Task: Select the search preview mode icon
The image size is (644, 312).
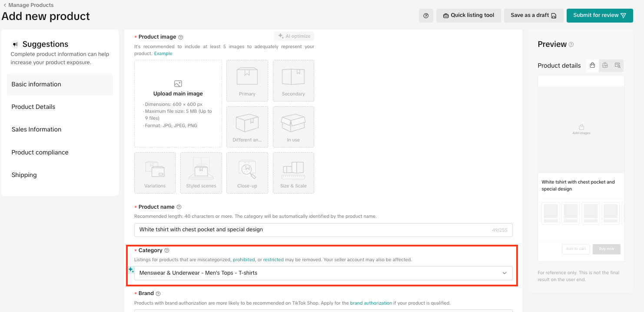Action: tap(617, 66)
